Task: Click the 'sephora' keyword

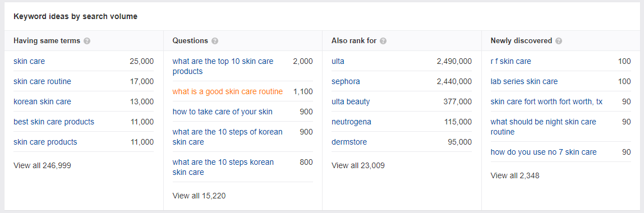Action: 346,82
